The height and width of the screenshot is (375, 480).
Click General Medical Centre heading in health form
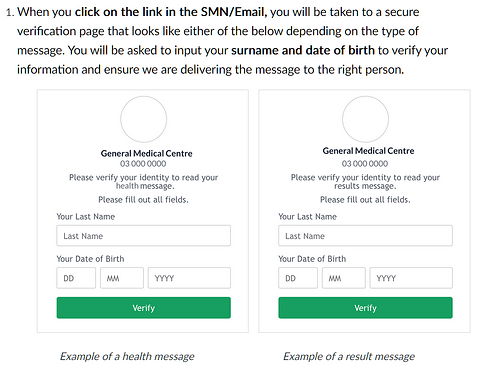click(x=147, y=153)
